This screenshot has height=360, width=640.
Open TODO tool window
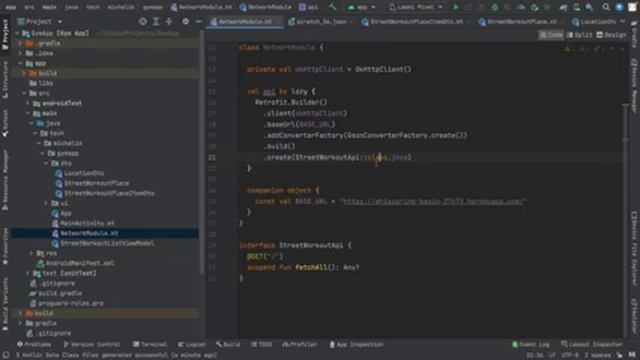[262, 344]
